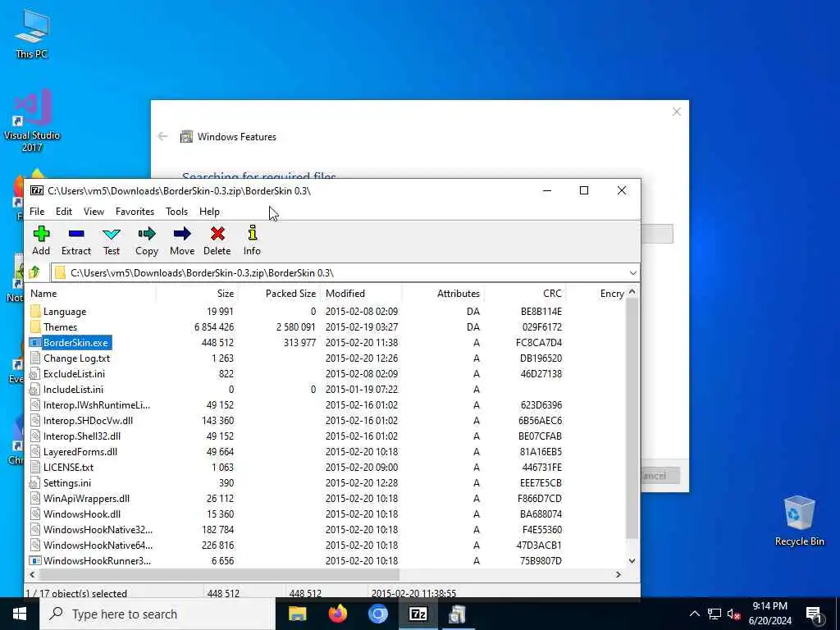
Task: Launch Firefox from the taskbar
Action: click(337, 614)
